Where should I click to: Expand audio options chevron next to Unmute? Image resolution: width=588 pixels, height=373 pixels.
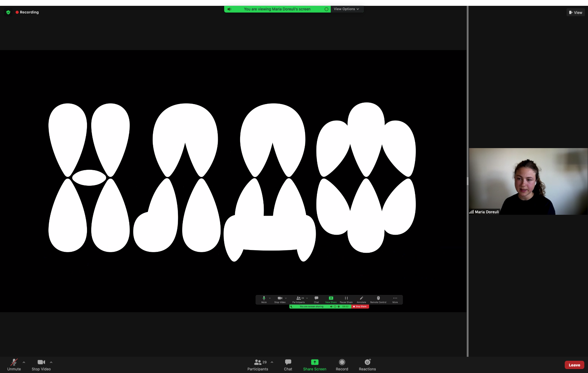24,362
